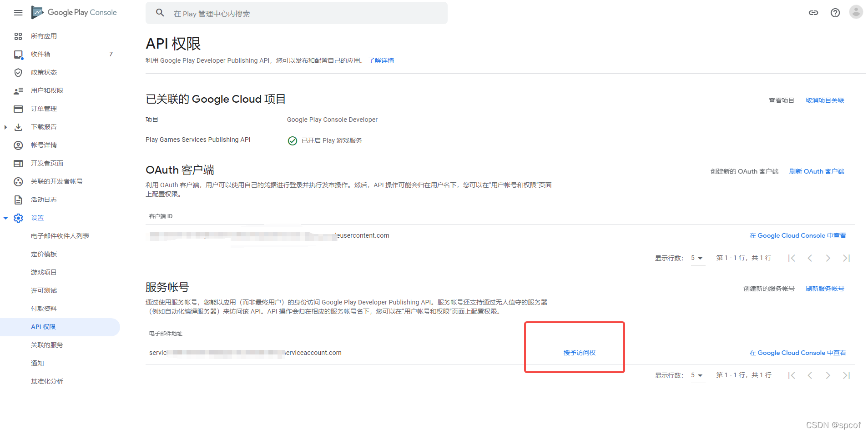This screenshot has width=868, height=434.
Task: Click 取消项目关联 link
Action: point(825,100)
